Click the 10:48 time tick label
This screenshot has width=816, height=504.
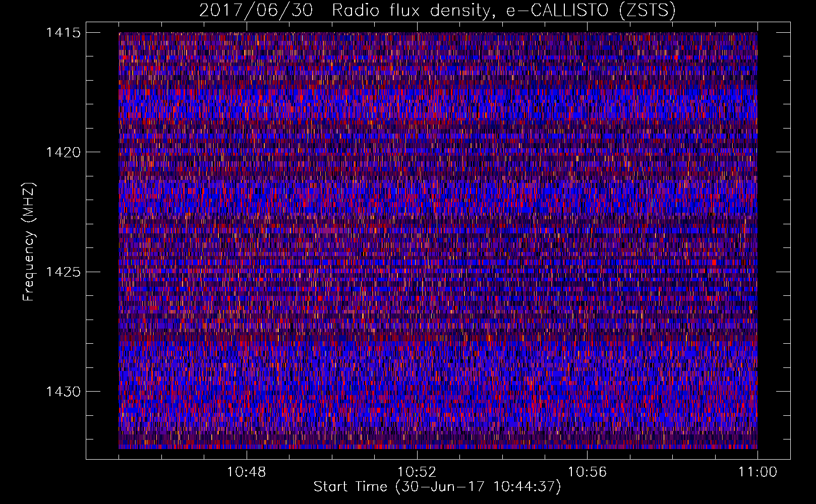(247, 472)
